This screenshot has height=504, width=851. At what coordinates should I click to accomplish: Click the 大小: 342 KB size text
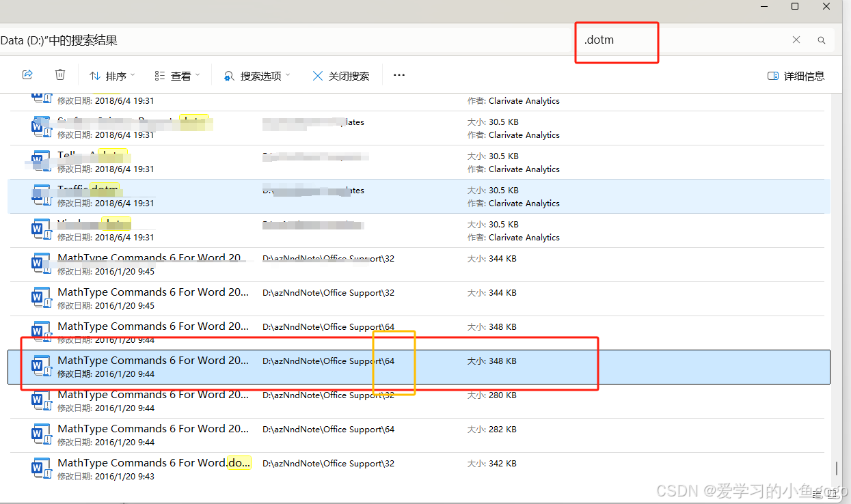(x=491, y=464)
